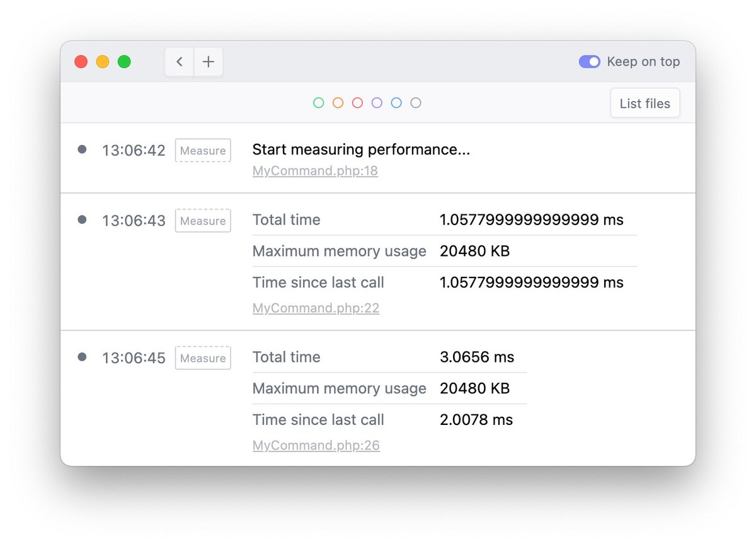Viewport: 756px width, 546px height.
Task: Click the gray dot beside 13:06:43
Action: [x=82, y=219]
